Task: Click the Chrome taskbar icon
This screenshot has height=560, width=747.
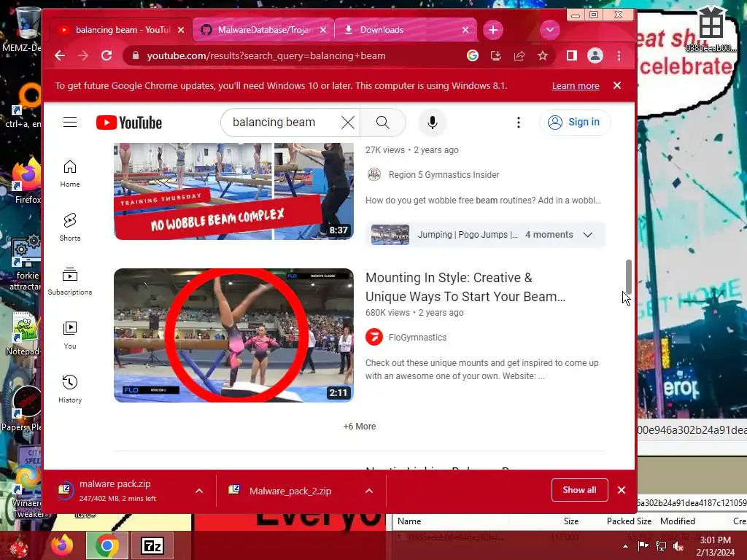Action: [107, 545]
